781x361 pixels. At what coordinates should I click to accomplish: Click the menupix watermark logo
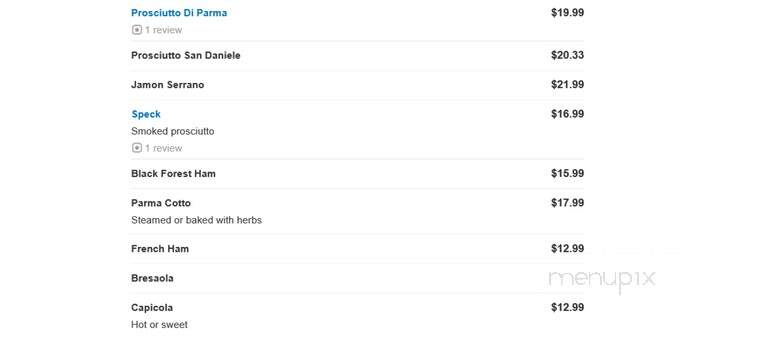click(x=602, y=280)
